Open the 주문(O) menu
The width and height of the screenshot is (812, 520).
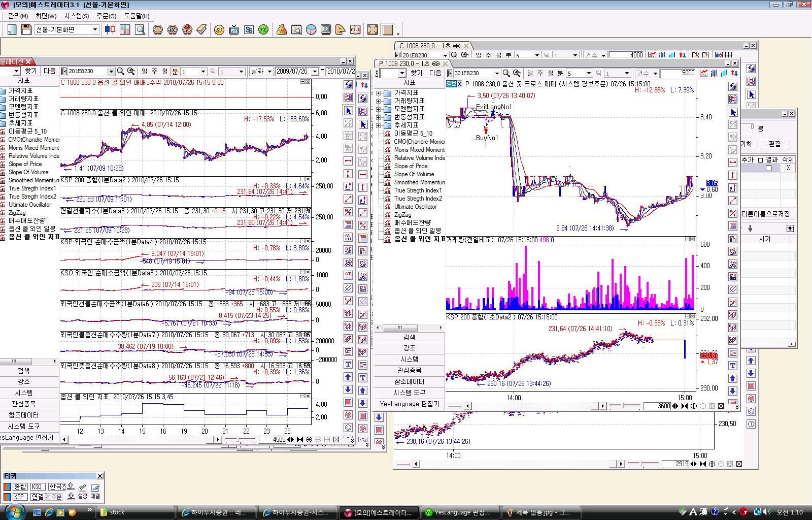(106, 16)
